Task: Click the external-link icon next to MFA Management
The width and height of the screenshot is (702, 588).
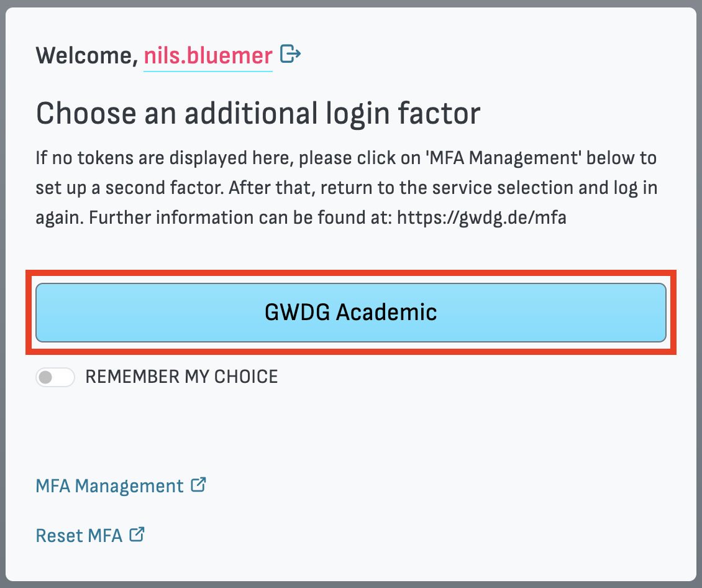Action: pos(198,484)
